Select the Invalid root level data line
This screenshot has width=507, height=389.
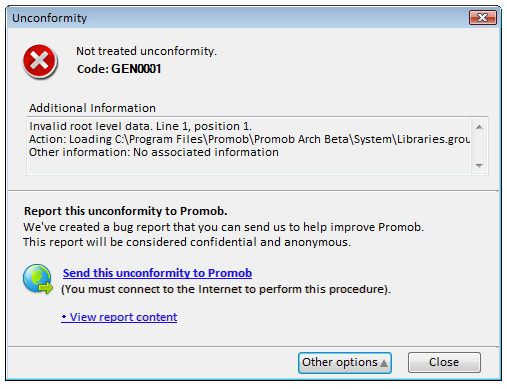point(140,126)
